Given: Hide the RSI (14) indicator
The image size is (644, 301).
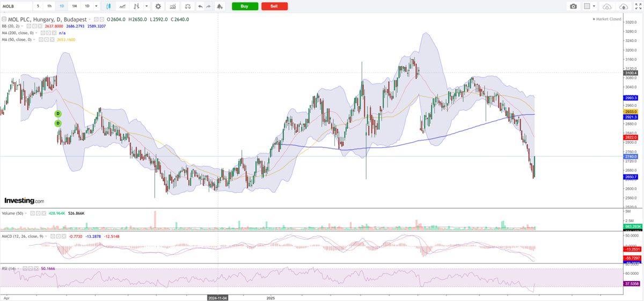Looking at the screenshot, I should [x=25, y=268].
